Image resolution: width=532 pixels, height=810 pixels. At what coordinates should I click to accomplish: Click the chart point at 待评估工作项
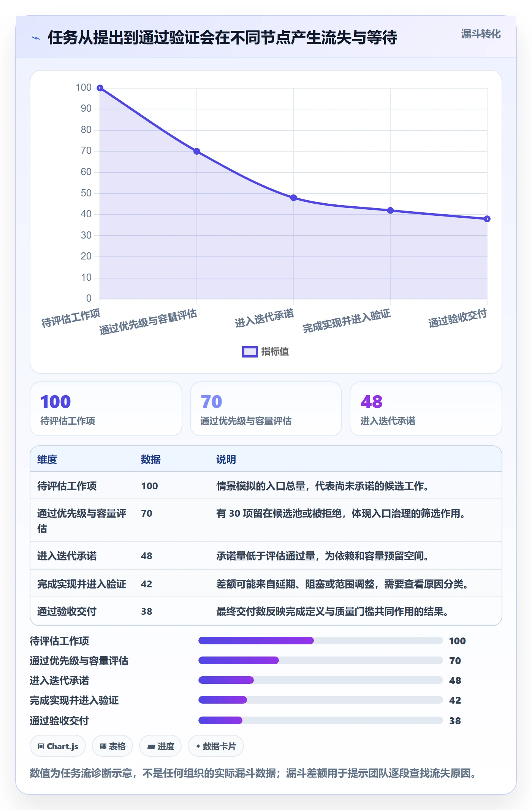point(100,88)
